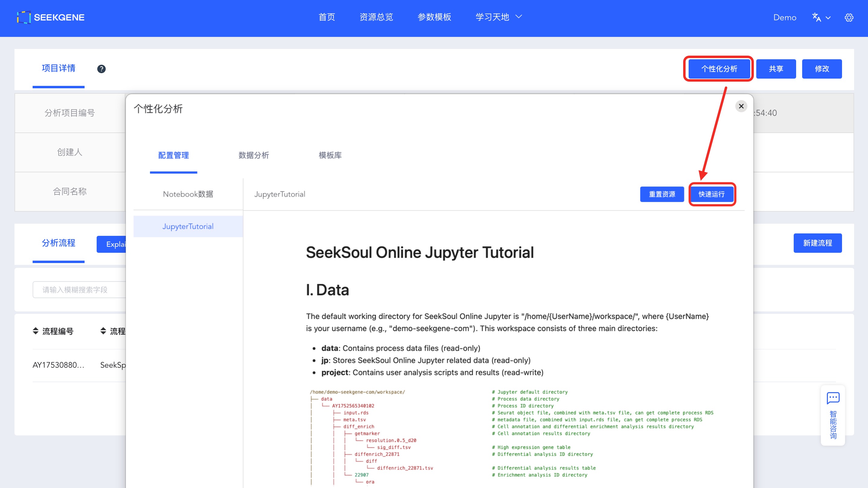Select JupyterTutorial in the notebook list
The image size is (868, 488).
(188, 226)
